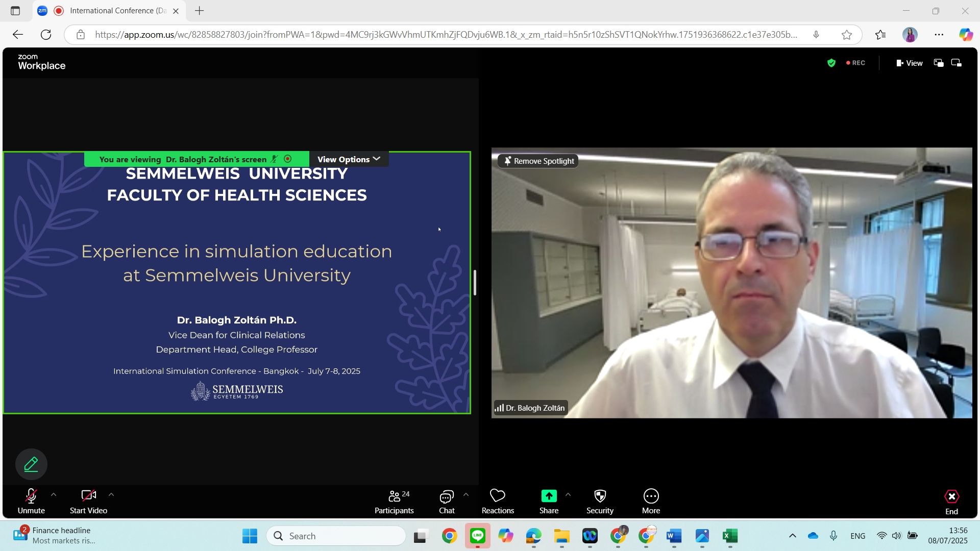The height and width of the screenshot is (551, 980).
Task: Expand share options arrow beside Share
Action: [x=568, y=494]
